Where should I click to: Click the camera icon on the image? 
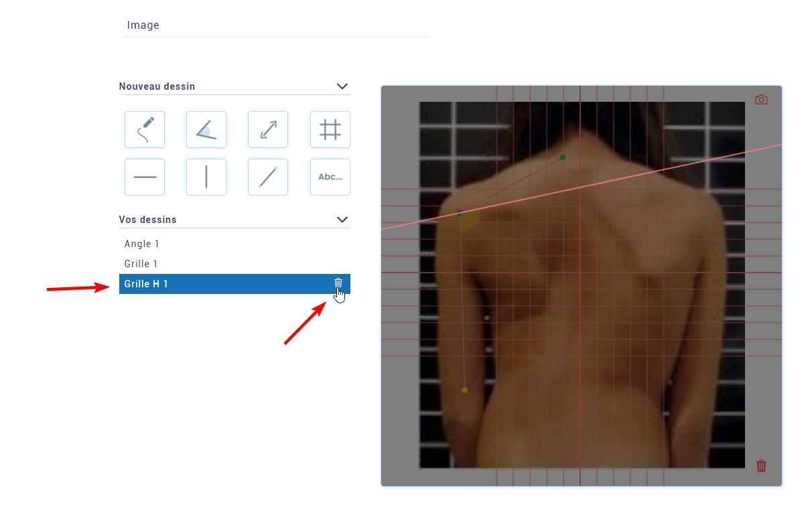point(761,100)
